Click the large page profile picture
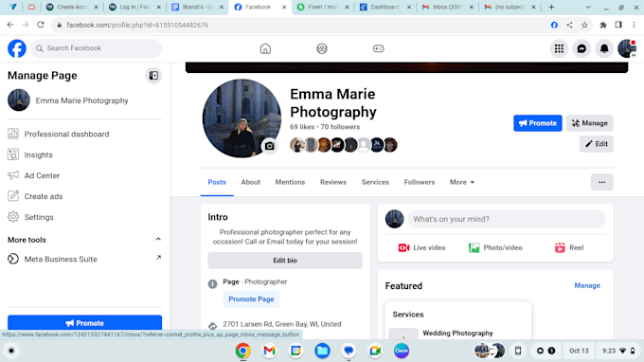This screenshot has height=362, width=644. pos(241,118)
